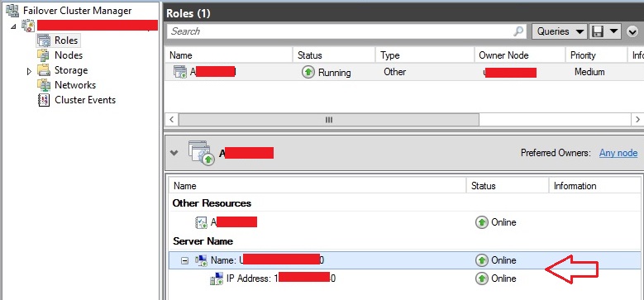Click the IP Address resource icon
Screen dimensions: 644x300
click(217, 279)
